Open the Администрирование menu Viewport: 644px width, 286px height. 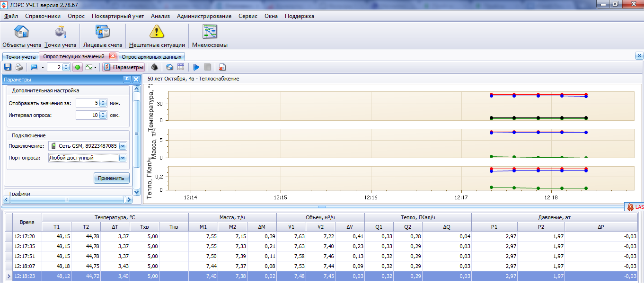click(204, 16)
